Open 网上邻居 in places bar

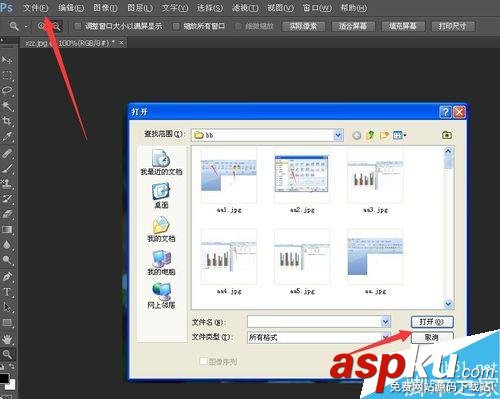[x=161, y=296]
